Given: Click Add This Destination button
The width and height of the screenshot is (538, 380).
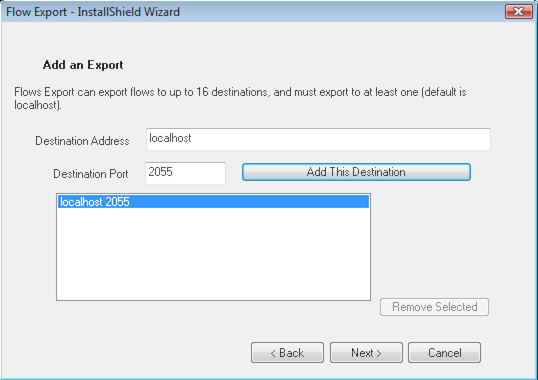Looking at the screenshot, I should tap(356, 172).
